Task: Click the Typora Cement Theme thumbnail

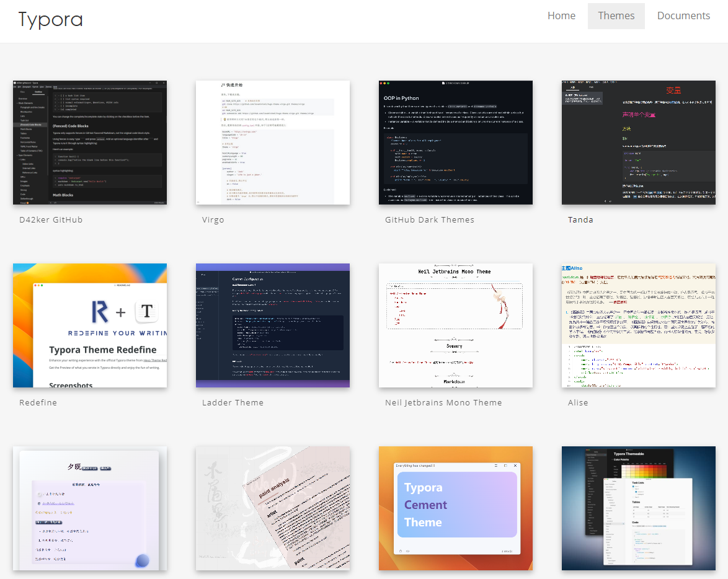Action: (x=455, y=508)
